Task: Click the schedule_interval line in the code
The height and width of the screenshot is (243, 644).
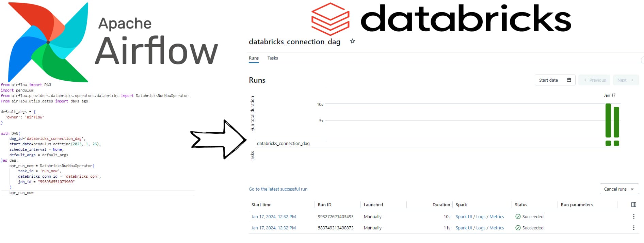Action: click(x=37, y=149)
